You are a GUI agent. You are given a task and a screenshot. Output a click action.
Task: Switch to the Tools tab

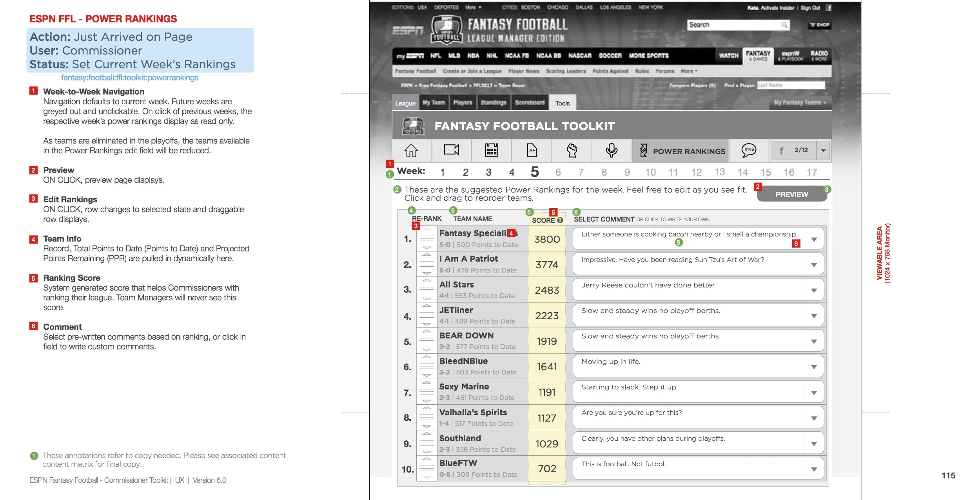click(x=563, y=103)
